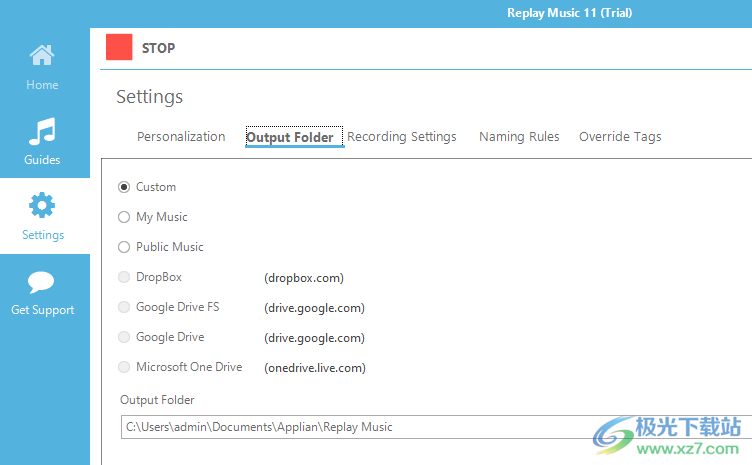Image resolution: width=752 pixels, height=465 pixels.
Task: Click the Replay Music 11 title bar
Action: coord(570,13)
